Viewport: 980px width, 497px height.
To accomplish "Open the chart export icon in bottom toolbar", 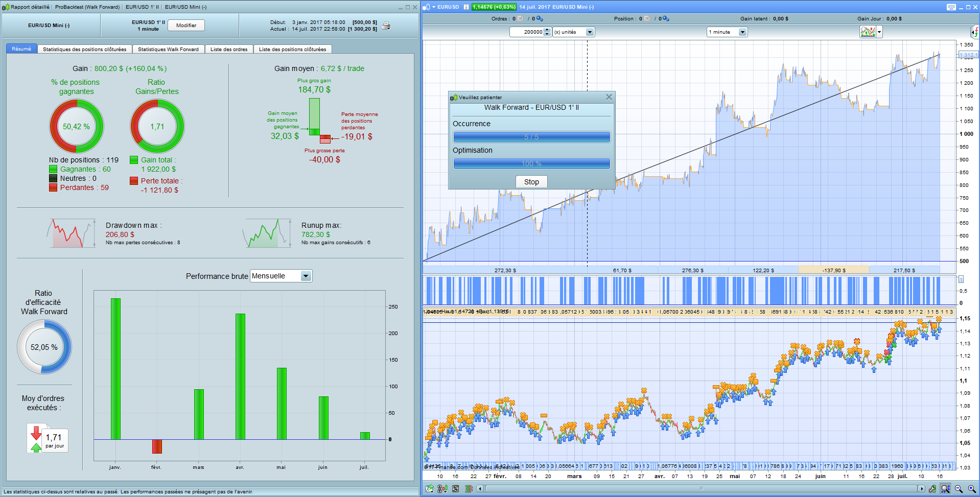I will [430, 489].
